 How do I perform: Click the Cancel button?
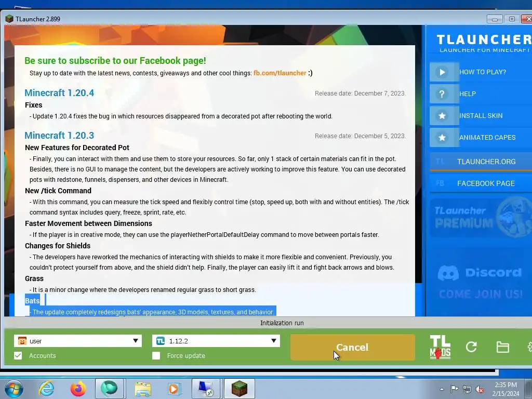pyautogui.click(x=353, y=347)
